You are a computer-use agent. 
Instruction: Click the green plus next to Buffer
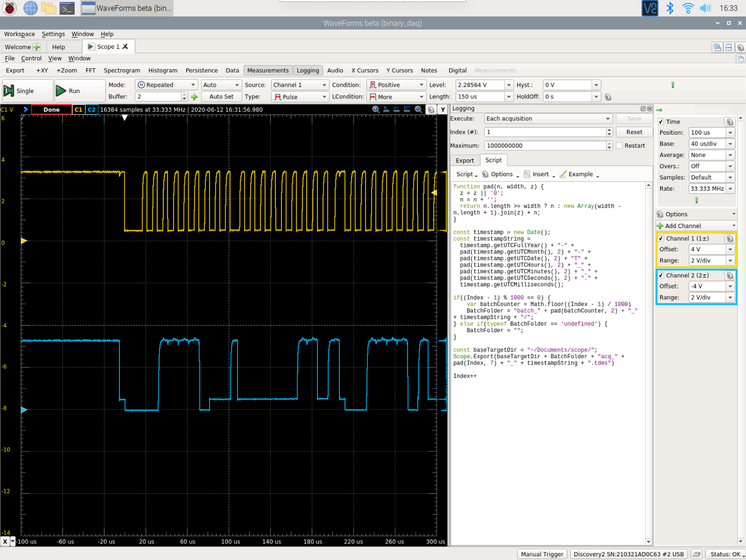tap(194, 97)
